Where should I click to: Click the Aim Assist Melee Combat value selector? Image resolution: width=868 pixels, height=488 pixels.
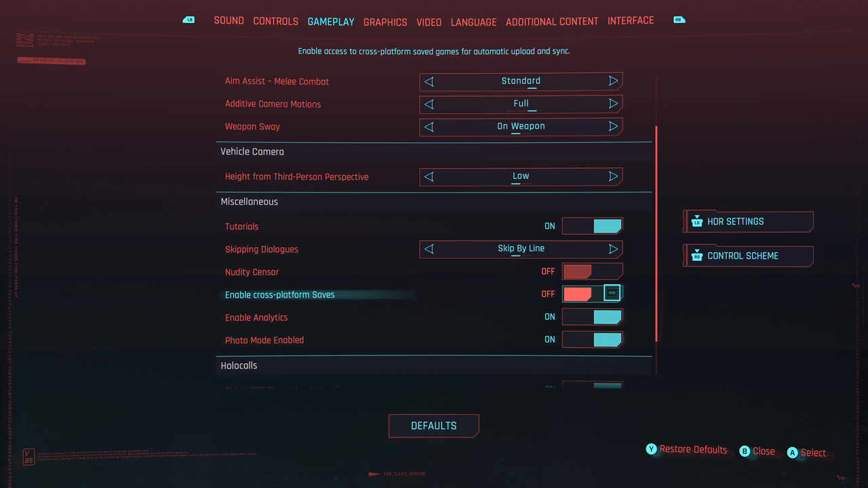(521, 81)
